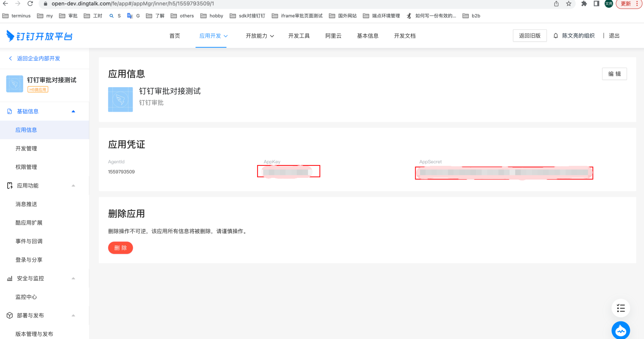Click the browser back arrow
Viewport: 644px width, 339px height.
coord(6,3)
